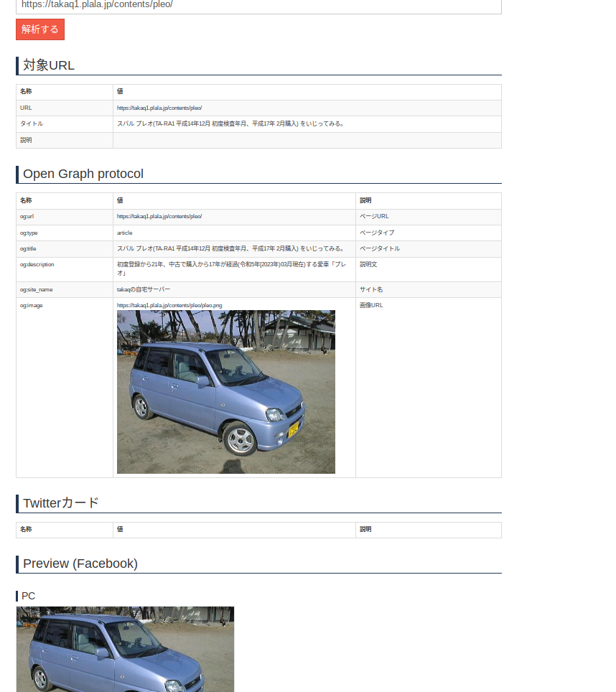This screenshot has height=692, width=616.
Task: Click the og:image car photo thumbnail
Action: click(x=226, y=392)
